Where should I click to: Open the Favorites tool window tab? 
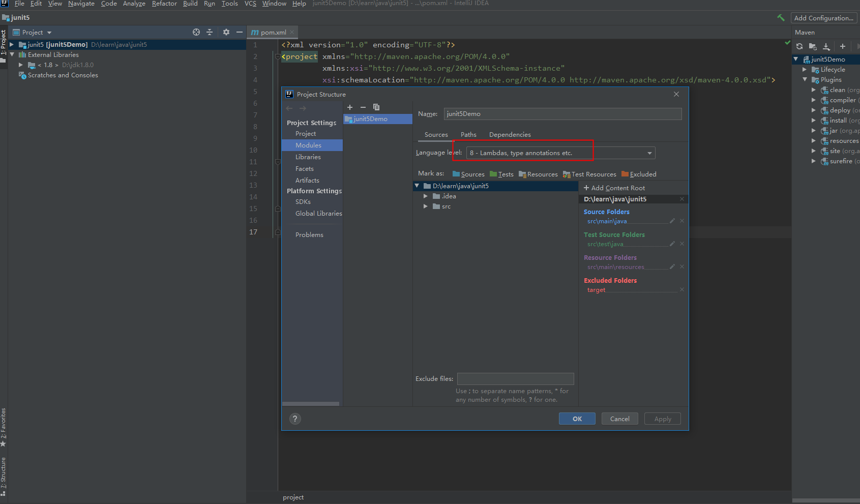(x=4, y=427)
